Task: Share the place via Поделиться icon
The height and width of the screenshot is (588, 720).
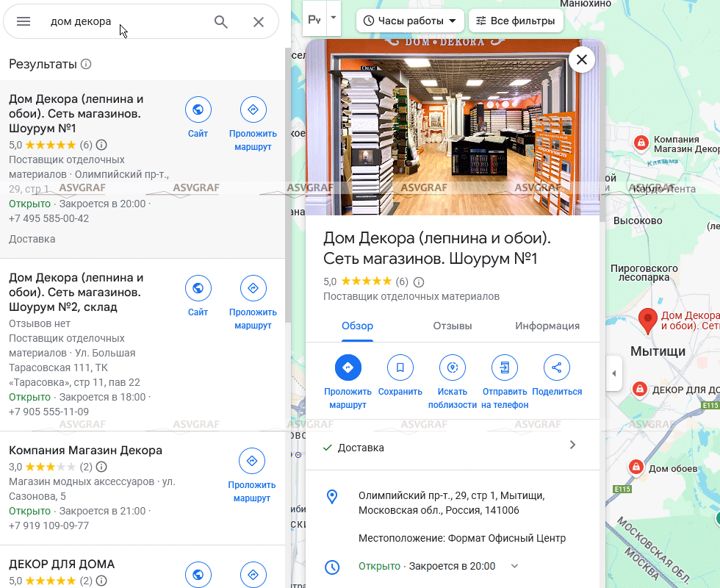Action: (x=557, y=368)
